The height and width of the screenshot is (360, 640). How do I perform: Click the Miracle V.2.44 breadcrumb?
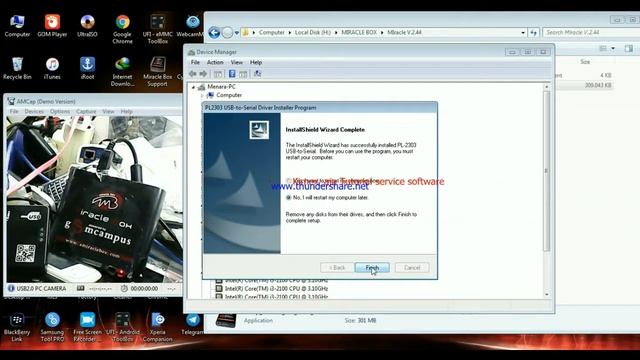[404, 32]
